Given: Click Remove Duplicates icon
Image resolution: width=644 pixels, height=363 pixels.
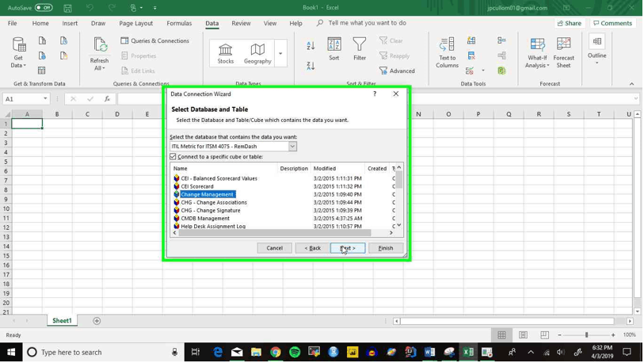Looking at the screenshot, I should (471, 55).
